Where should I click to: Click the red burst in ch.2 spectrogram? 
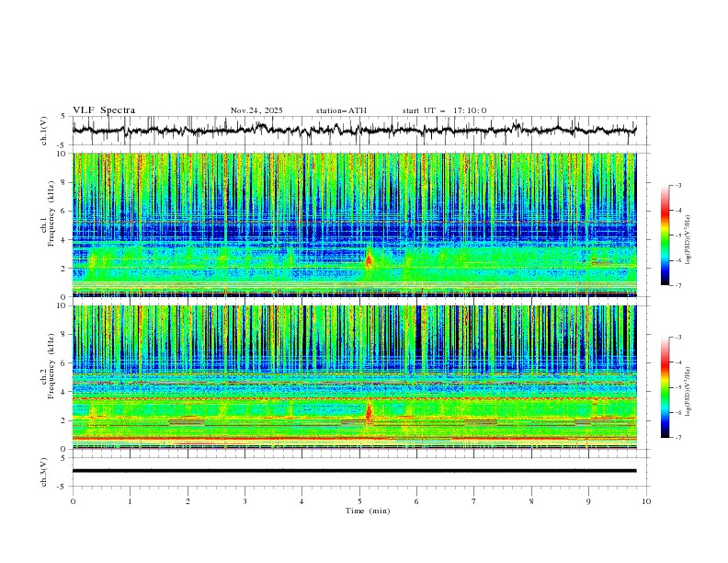point(370,410)
